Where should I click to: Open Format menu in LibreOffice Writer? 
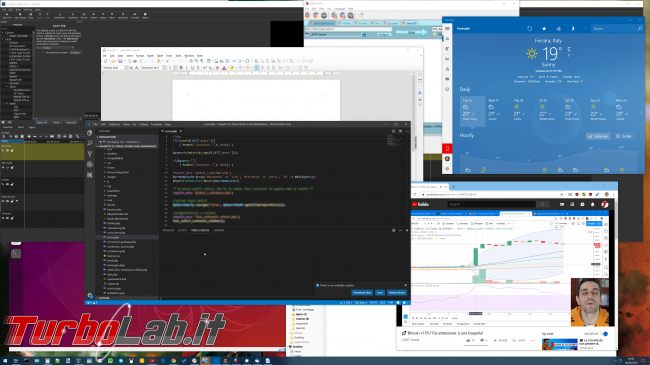click(140, 56)
